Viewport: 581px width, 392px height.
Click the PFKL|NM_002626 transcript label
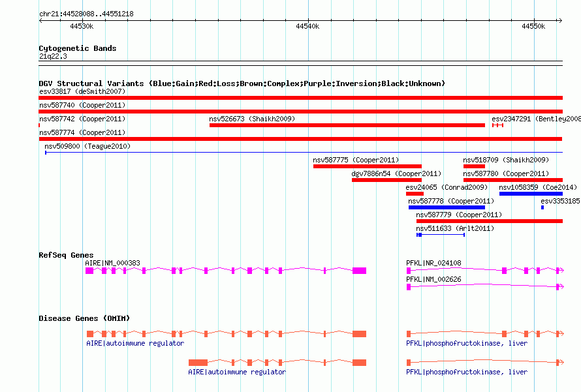click(433, 279)
